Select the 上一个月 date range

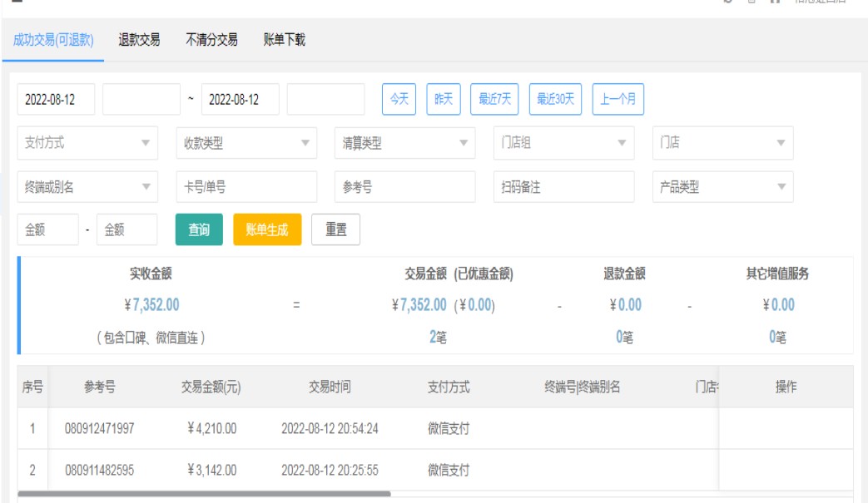(618, 100)
